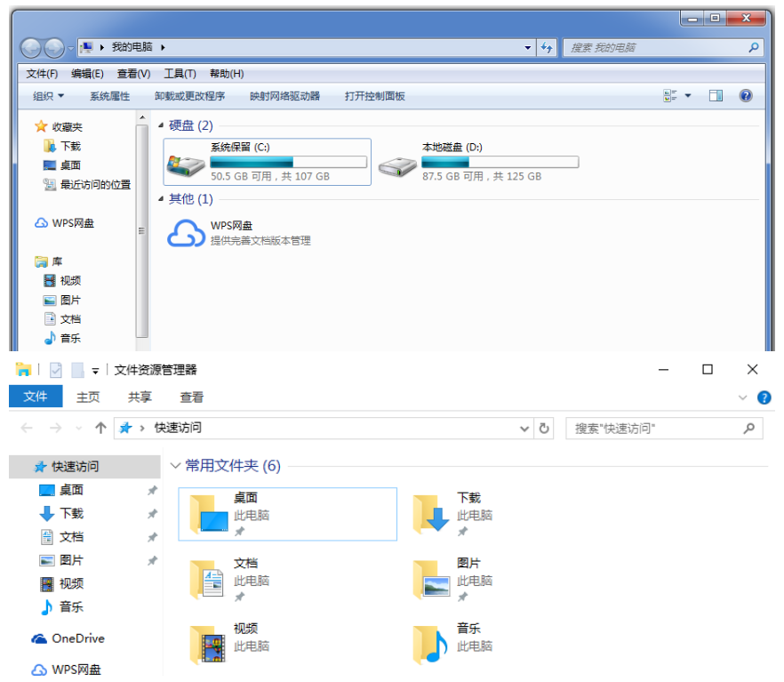Switch to the 共享 ribbon tab

tap(140, 397)
